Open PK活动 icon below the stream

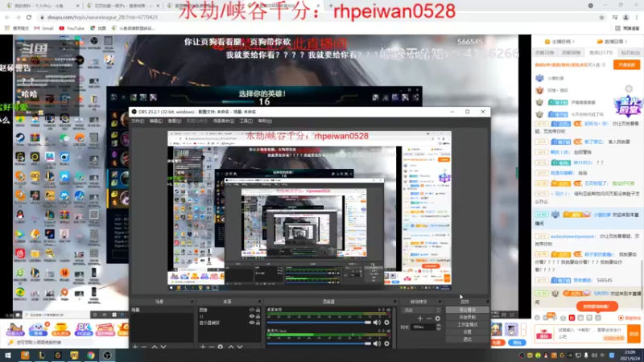(x=84, y=329)
